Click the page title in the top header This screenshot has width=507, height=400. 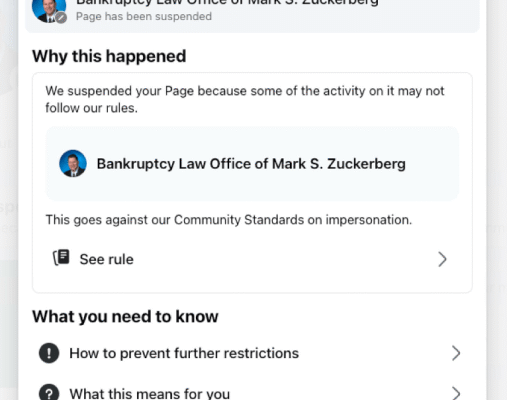pyautogui.click(x=227, y=3)
